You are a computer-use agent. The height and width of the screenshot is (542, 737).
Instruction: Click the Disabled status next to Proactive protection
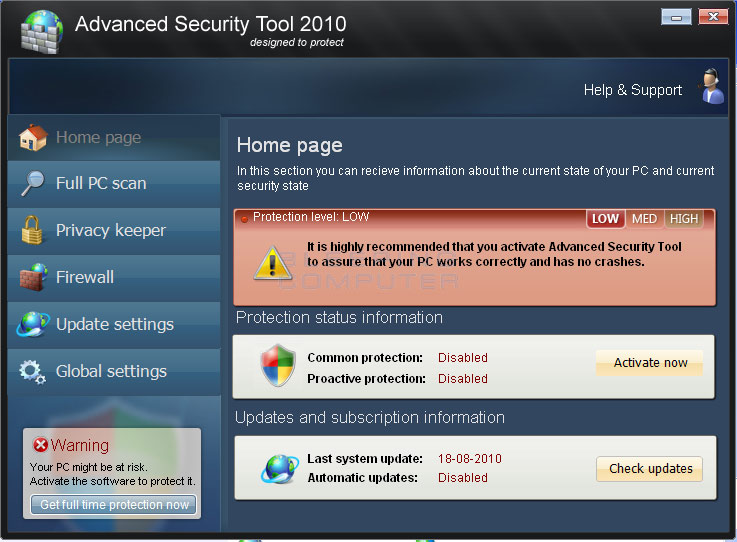tap(463, 378)
